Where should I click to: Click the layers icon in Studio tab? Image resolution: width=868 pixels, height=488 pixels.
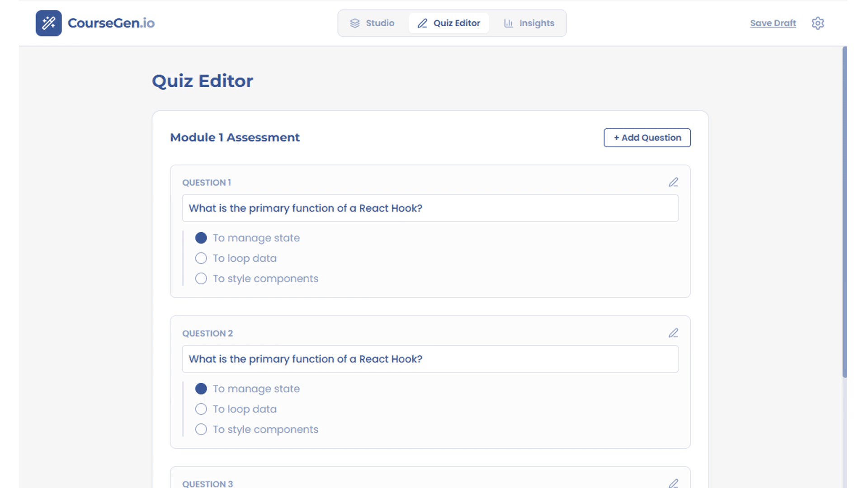pos(355,23)
